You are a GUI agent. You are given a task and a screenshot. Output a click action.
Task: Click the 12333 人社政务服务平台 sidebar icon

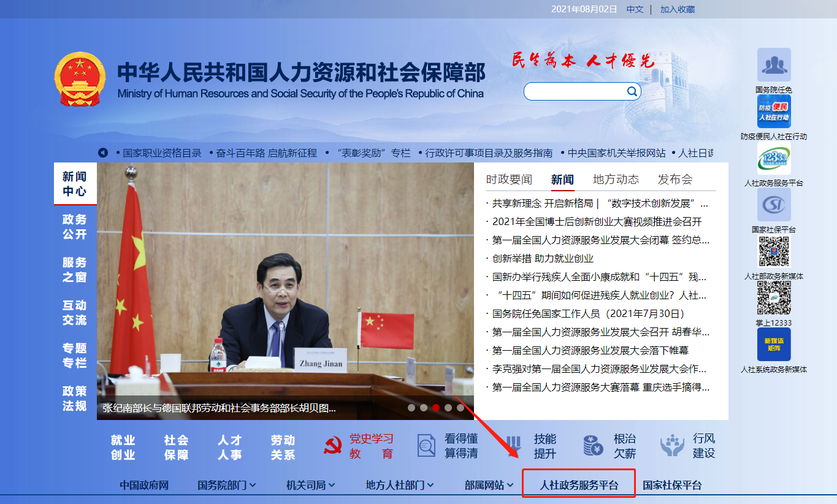[x=774, y=159]
